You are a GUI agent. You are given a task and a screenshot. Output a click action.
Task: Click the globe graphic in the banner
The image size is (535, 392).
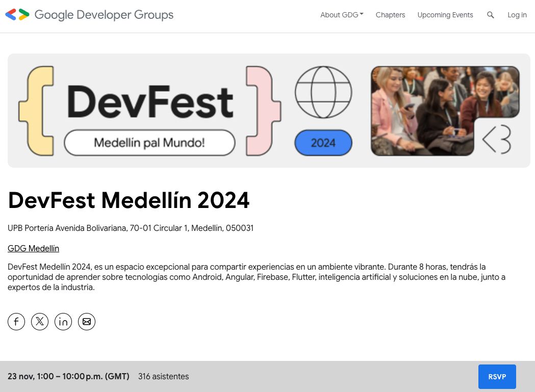pos(323,92)
